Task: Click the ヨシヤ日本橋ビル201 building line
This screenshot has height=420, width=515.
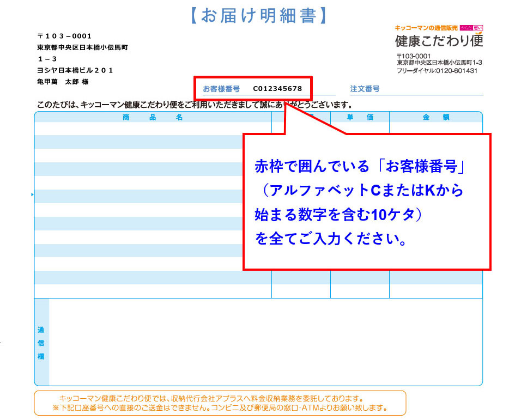Action: (x=75, y=70)
